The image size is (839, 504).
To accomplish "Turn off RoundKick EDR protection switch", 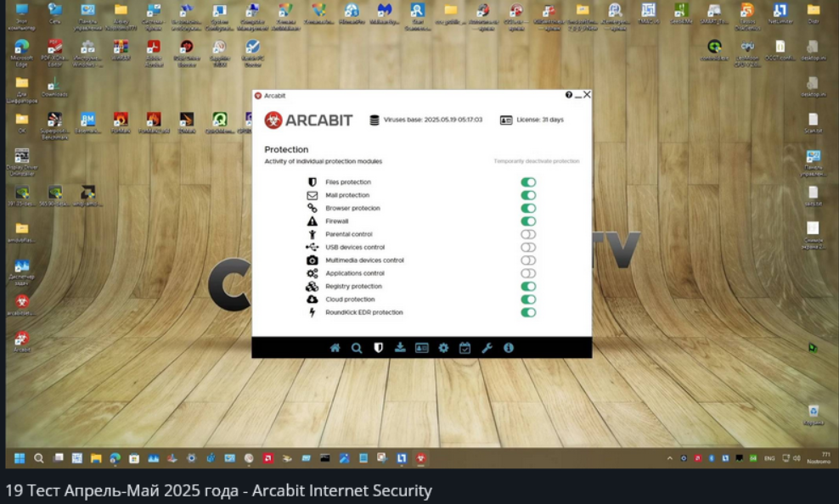I will [528, 312].
